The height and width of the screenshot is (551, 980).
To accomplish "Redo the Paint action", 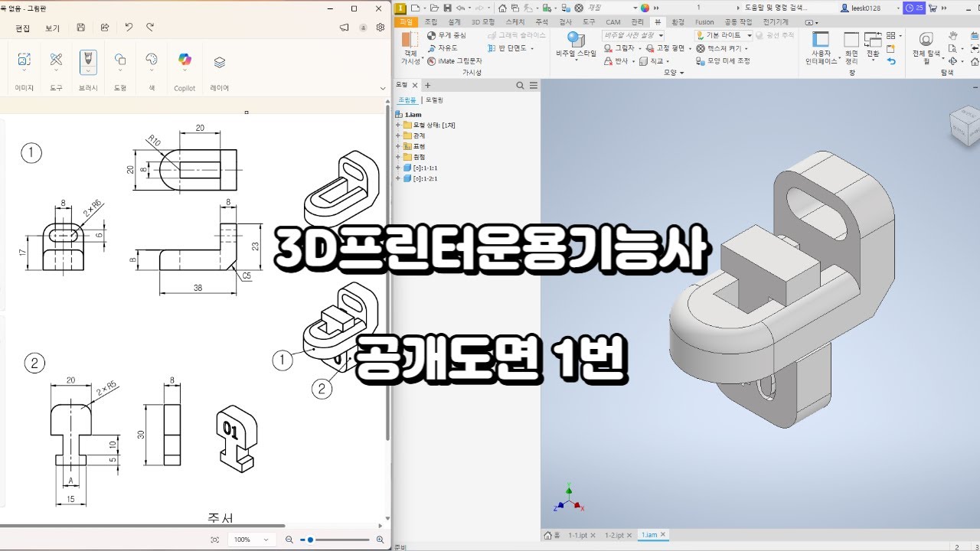I will (x=150, y=28).
